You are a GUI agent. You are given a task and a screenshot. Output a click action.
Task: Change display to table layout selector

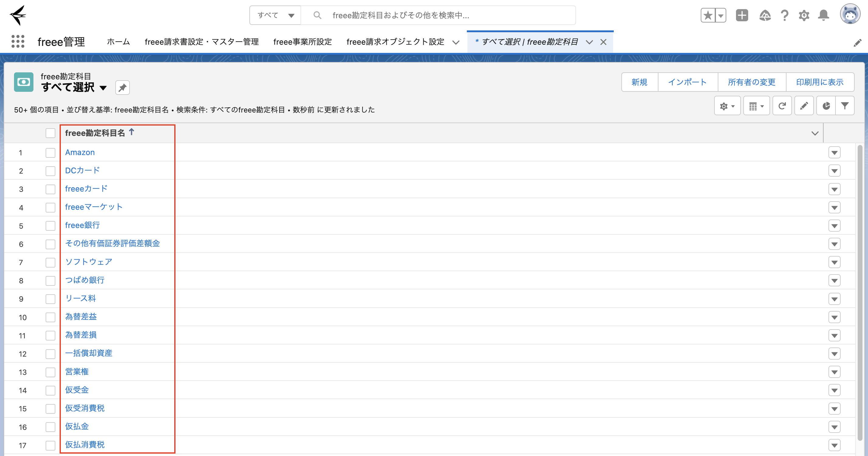(756, 106)
